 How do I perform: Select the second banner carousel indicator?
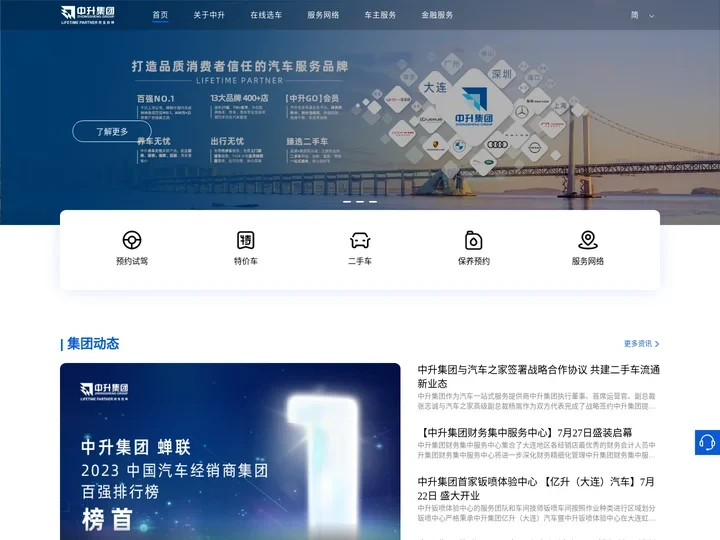click(x=360, y=202)
